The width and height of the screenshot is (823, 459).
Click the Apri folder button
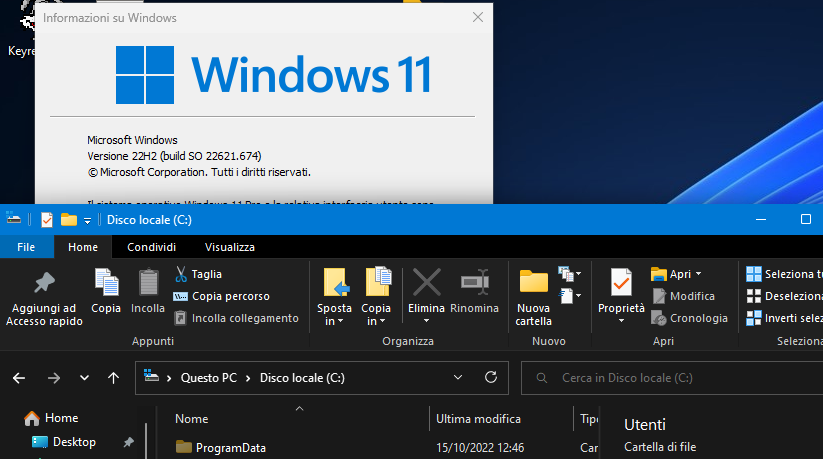pos(672,274)
